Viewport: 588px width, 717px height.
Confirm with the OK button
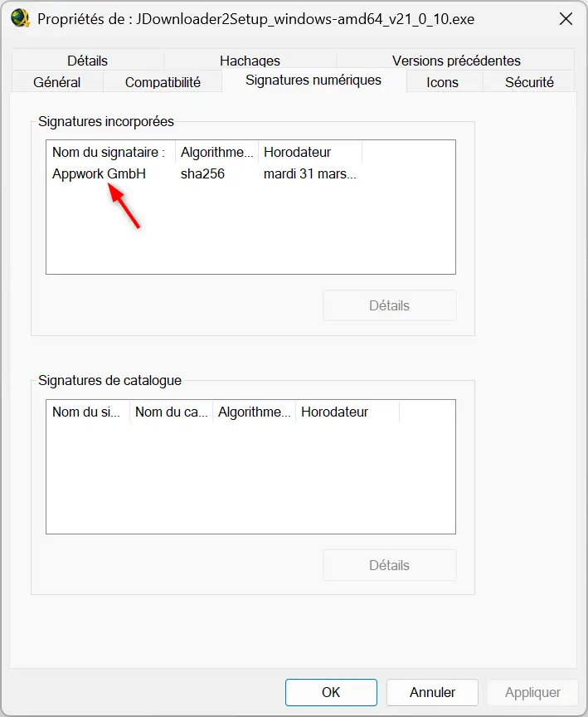pyautogui.click(x=331, y=692)
